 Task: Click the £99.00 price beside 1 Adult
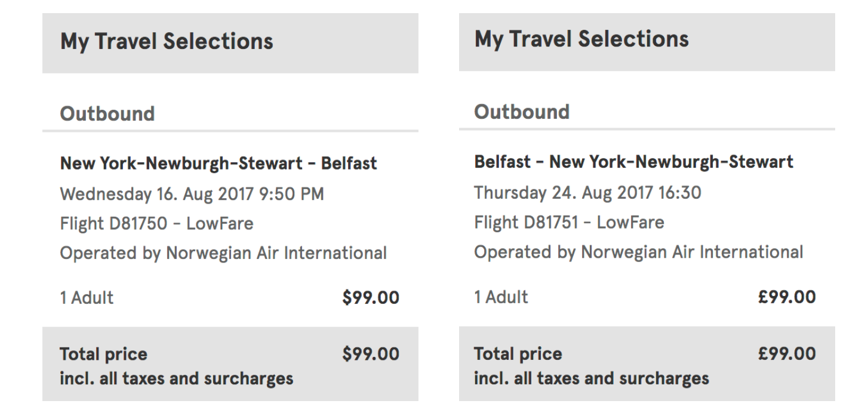click(786, 297)
